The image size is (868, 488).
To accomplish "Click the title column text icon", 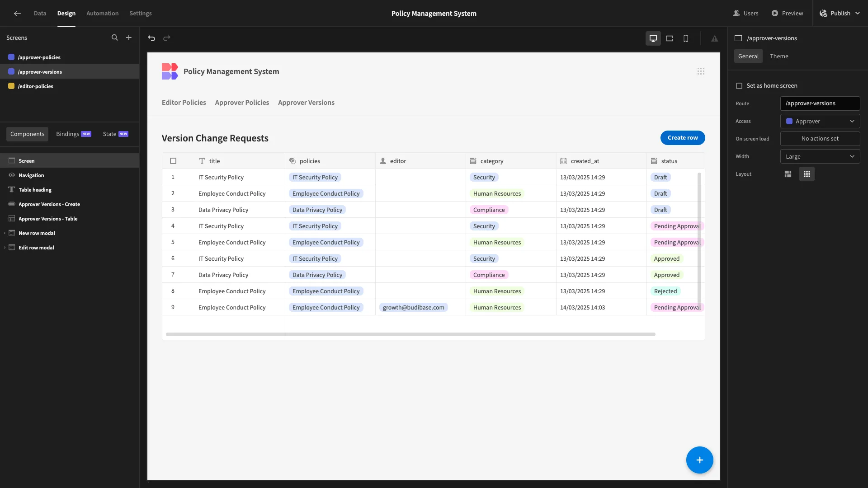I will (202, 161).
